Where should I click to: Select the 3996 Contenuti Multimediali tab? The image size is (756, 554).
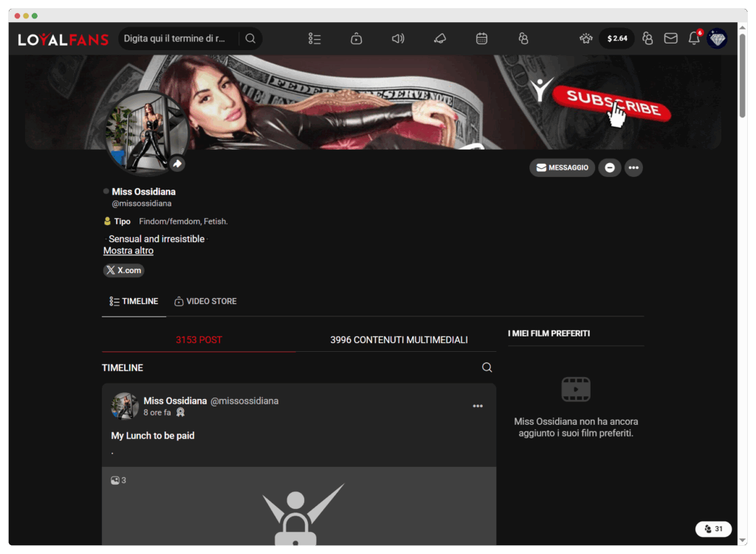(399, 340)
